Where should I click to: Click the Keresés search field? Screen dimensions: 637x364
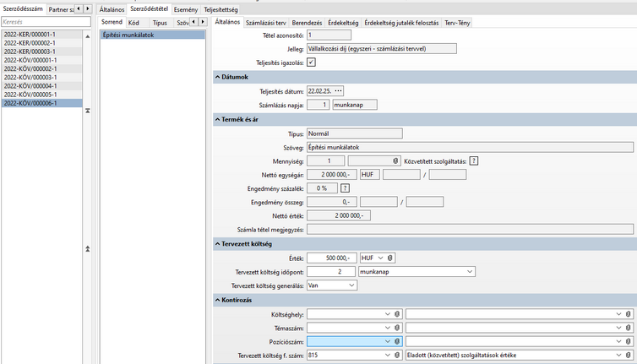42,22
